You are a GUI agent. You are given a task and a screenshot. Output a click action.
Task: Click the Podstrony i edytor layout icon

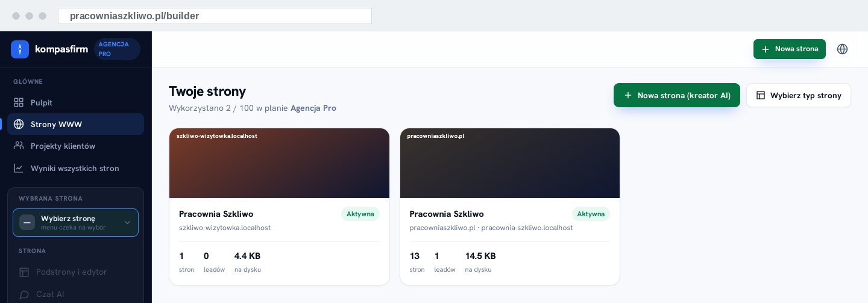click(24, 272)
